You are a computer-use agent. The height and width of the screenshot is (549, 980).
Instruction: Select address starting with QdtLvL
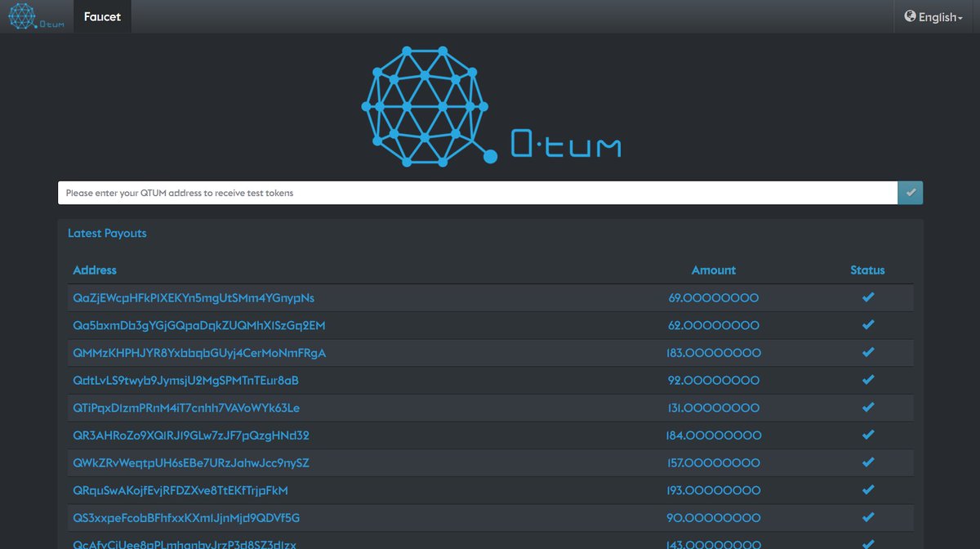click(x=185, y=381)
